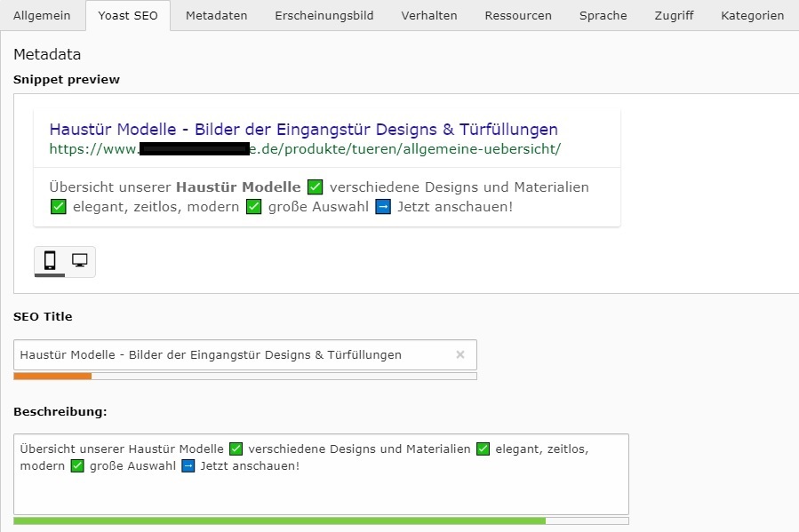The height and width of the screenshot is (532, 799).
Task: Select the Yoast SEO tab
Action: [x=128, y=16]
